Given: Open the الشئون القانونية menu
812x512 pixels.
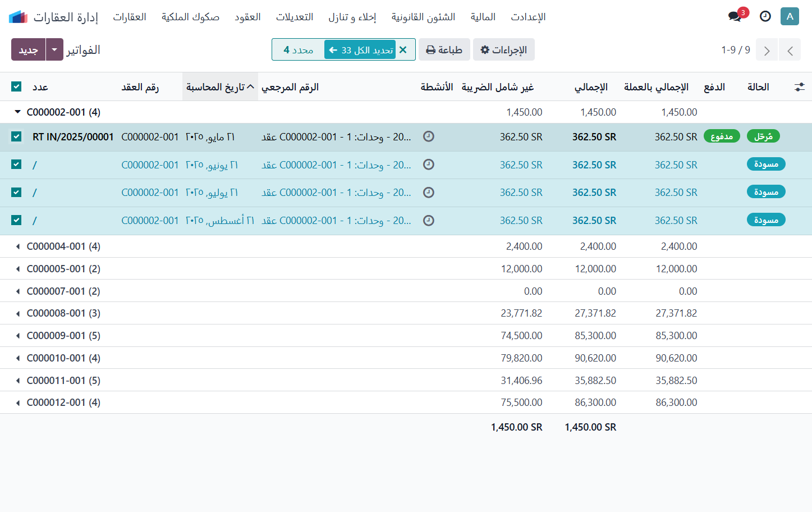Looking at the screenshot, I should coord(423,17).
